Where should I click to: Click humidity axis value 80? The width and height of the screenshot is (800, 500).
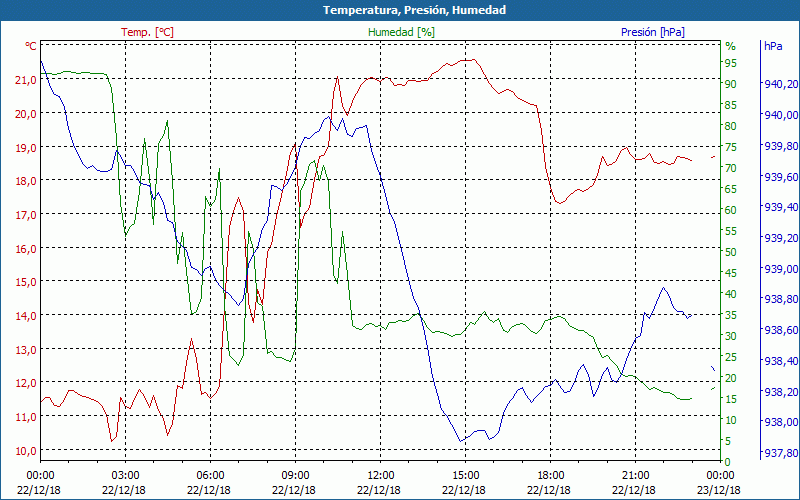(731, 126)
